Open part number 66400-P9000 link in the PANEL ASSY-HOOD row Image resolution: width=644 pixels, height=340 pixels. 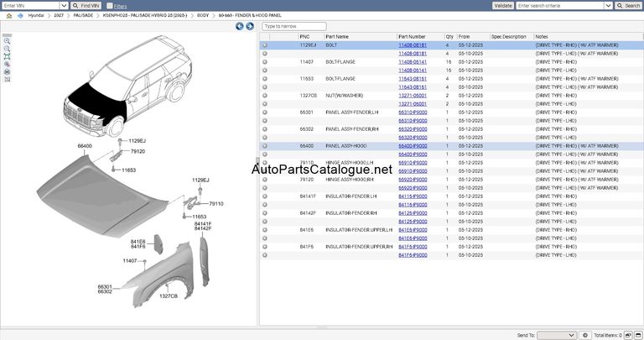[413, 146]
